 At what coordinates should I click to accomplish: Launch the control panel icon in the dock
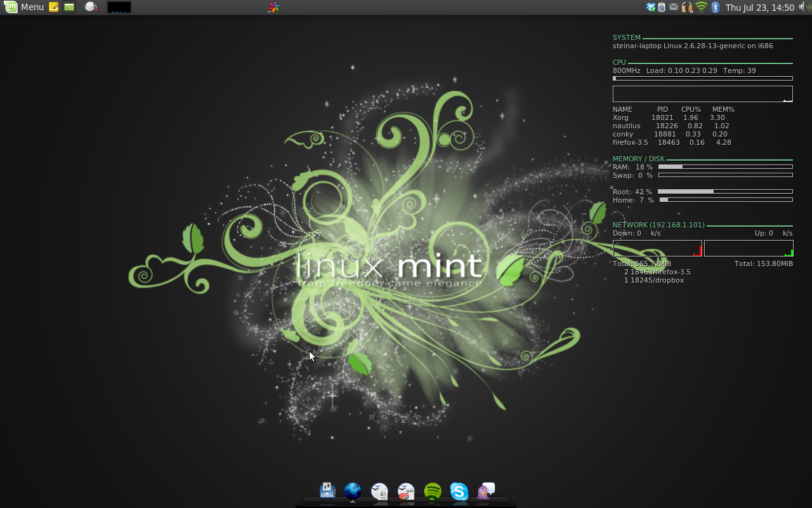(x=327, y=490)
